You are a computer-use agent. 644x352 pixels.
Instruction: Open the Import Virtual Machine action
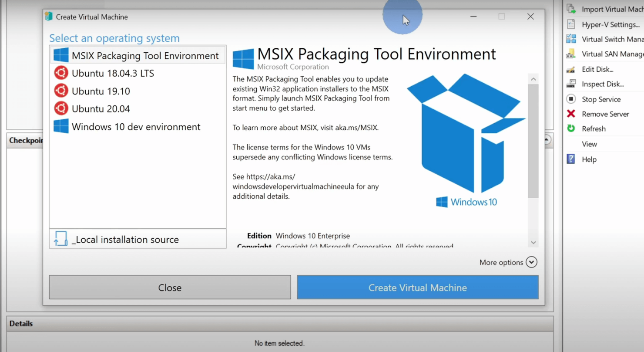(x=608, y=9)
